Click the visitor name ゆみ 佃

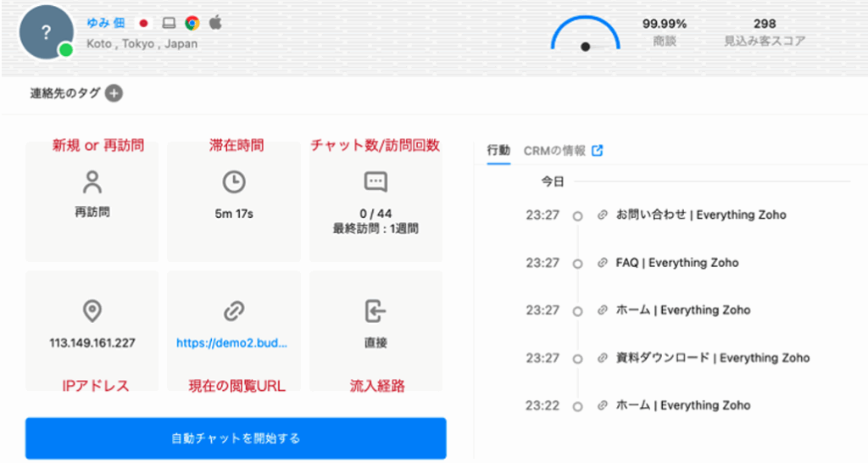click(x=106, y=24)
